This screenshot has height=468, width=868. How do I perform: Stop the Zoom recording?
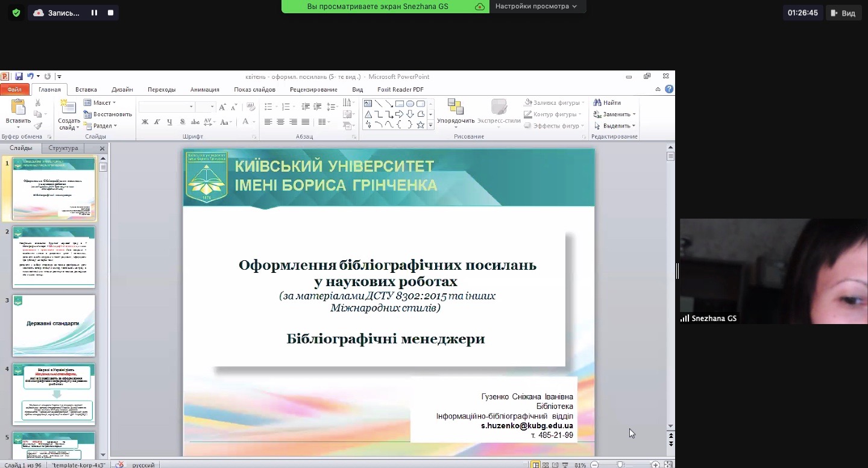[x=110, y=13]
